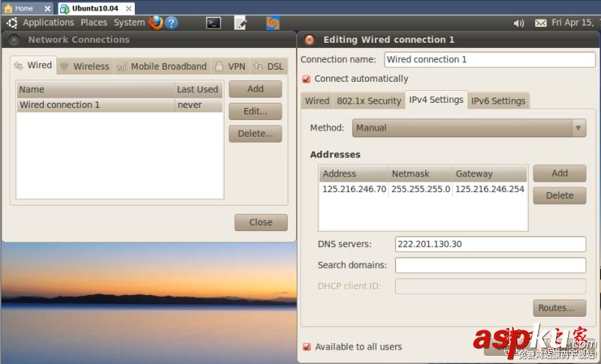Click the Home tab house icon

pyautogui.click(x=8, y=8)
